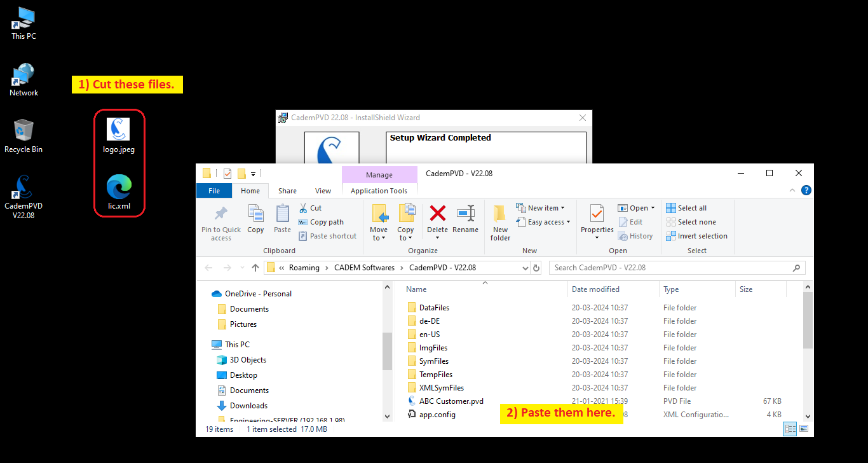Select the logo.jpeg file on desktop
The image size is (868, 463).
tap(119, 135)
